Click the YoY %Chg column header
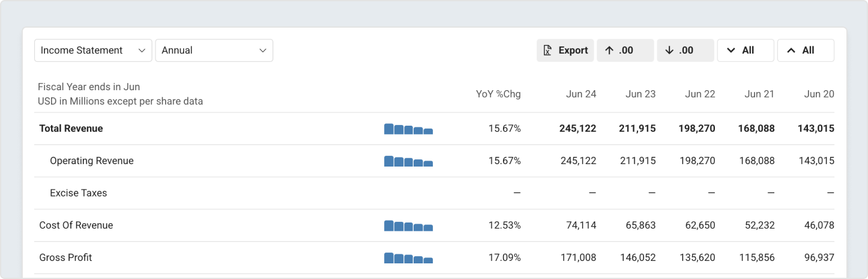Viewport: 868px width, 279px height. click(x=498, y=94)
